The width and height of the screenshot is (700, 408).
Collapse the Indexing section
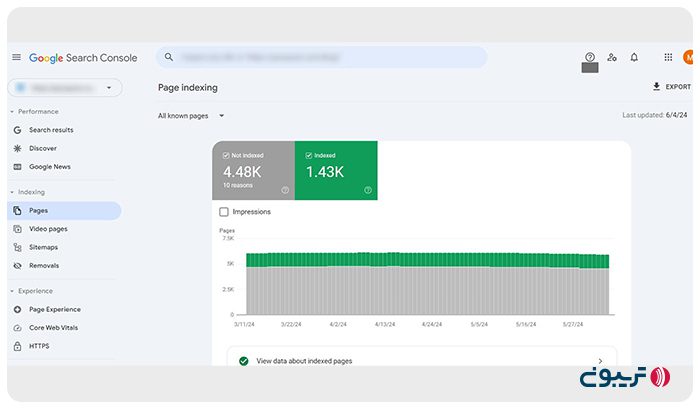click(x=28, y=192)
